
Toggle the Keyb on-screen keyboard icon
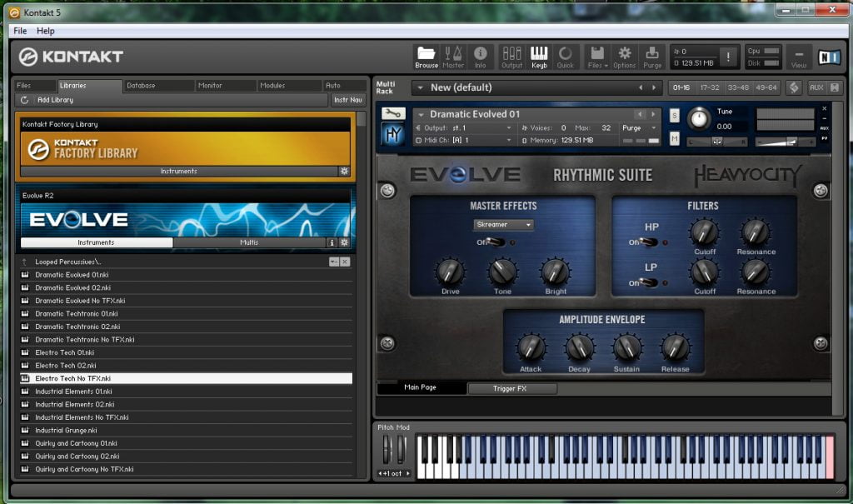[x=539, y=57]
